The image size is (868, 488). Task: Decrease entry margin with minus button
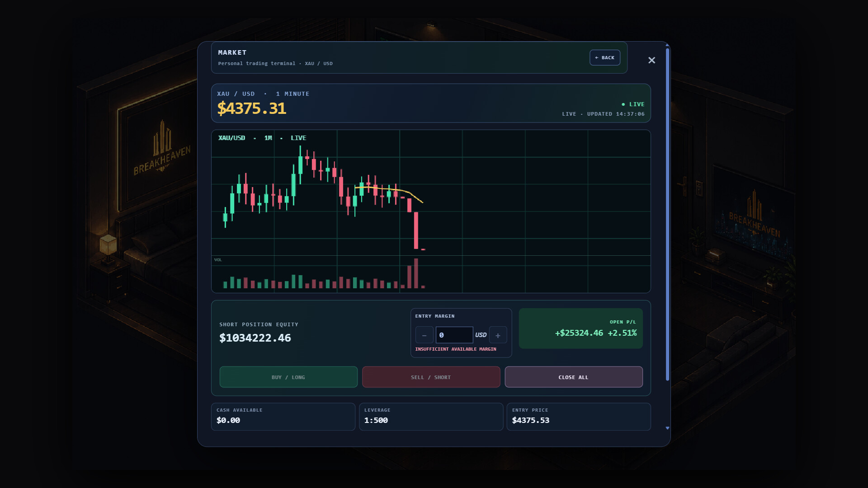424,335
